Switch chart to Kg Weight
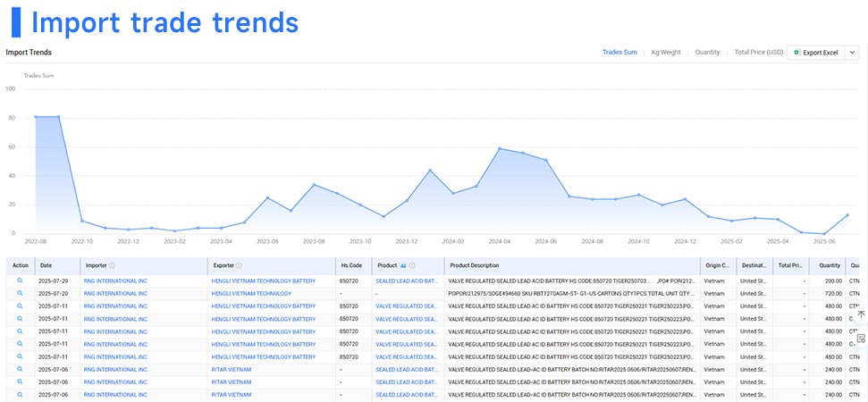Viewport: 868px width, 402px height. pyautogui.click(x=666, y=53)
